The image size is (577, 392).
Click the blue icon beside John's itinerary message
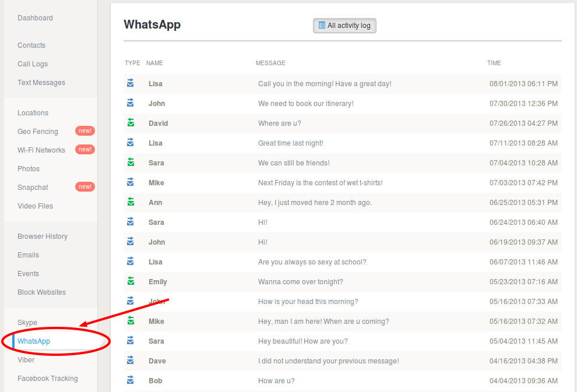click(129, 103)
